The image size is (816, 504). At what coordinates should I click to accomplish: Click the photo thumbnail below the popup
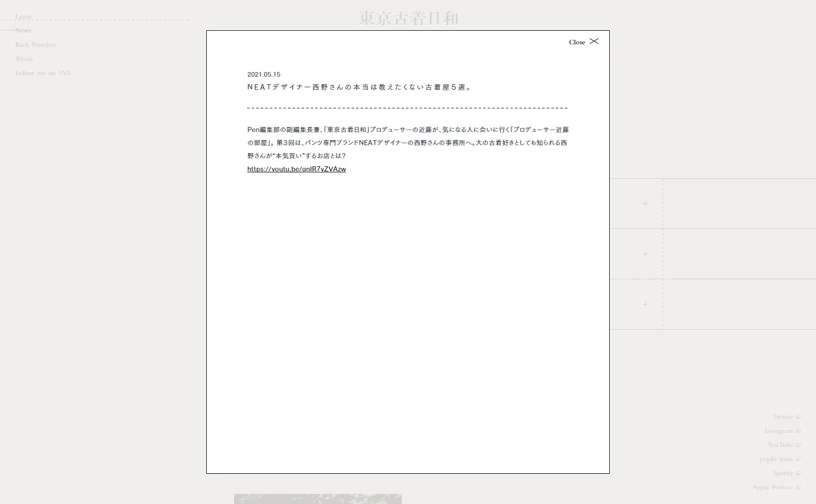(x=318, y=498)
